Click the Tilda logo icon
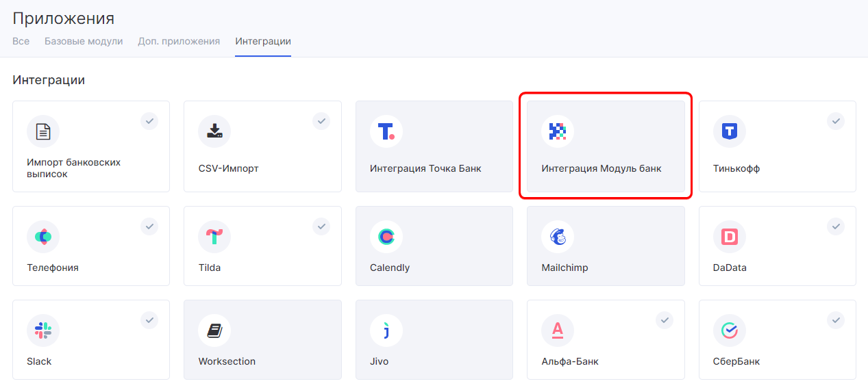Viewport: 868px width, 390px height. pos(214,237)
